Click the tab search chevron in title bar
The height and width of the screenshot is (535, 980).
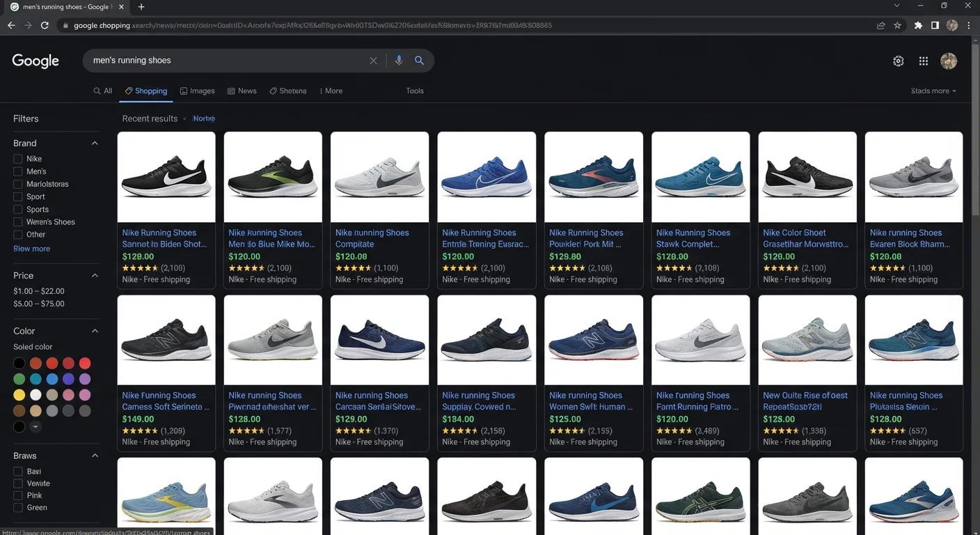[897, 6]
